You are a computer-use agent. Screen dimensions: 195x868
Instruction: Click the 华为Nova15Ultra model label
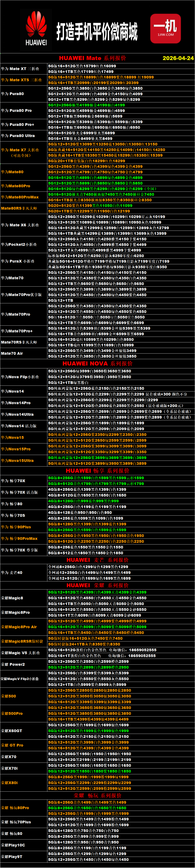click(x=18, y=460)
